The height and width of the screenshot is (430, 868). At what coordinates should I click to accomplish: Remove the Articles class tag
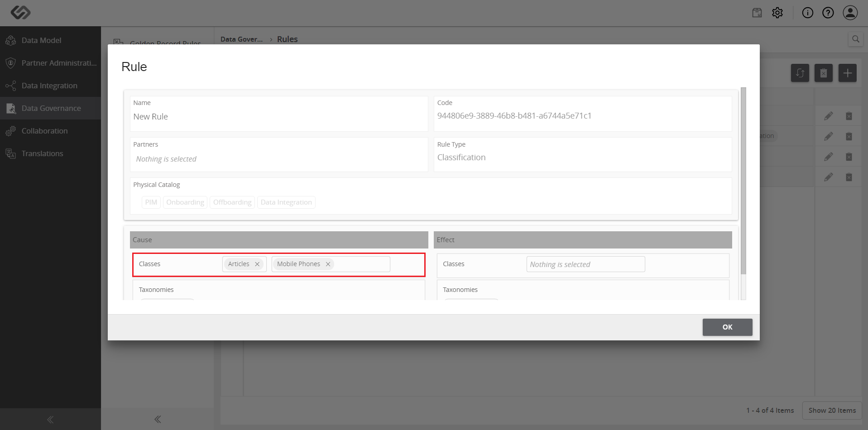click(257, 264)
